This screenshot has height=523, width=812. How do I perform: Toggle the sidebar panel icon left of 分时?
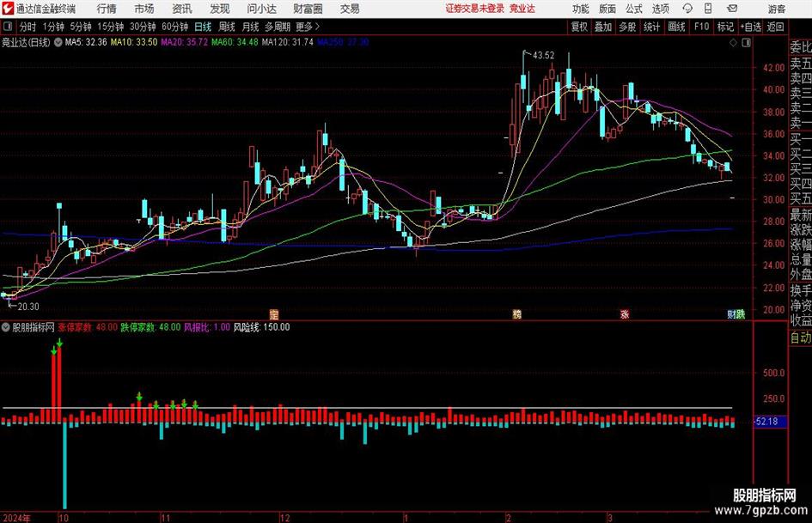(7, 27)
